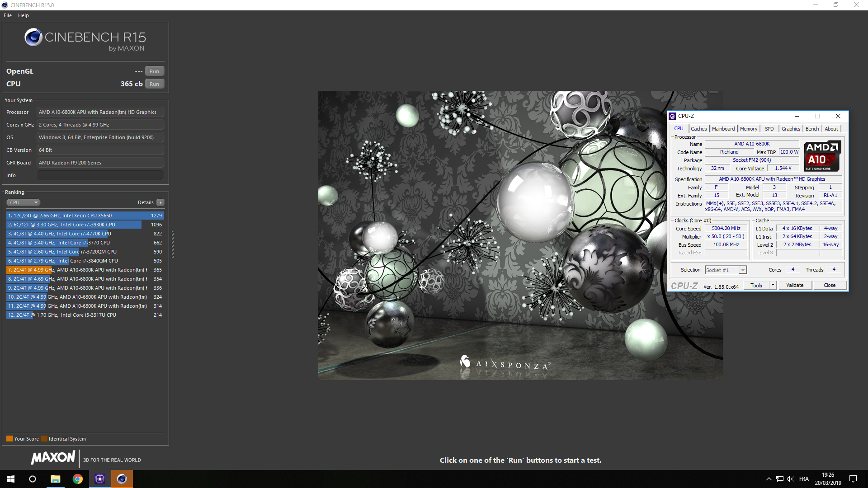Click the rendered AIXSPONZA scene image
Image resolution: width=868 pixels, height=488 pixels.
[520, 235]
